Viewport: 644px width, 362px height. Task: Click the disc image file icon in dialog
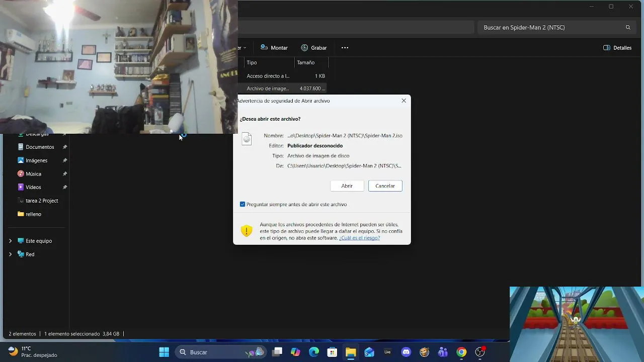click(247, 138)
